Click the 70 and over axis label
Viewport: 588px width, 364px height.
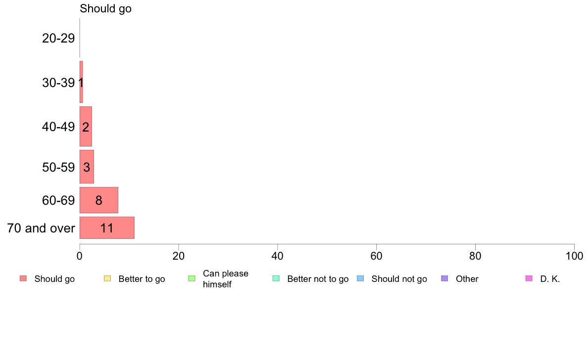pyautogui.click(x=41, y=228)
